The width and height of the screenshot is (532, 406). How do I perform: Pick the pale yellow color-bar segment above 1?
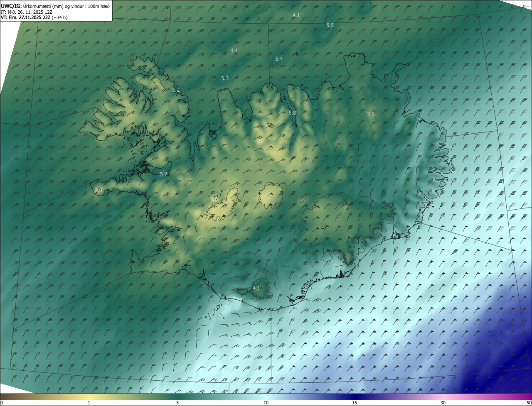tap(89, 396)
